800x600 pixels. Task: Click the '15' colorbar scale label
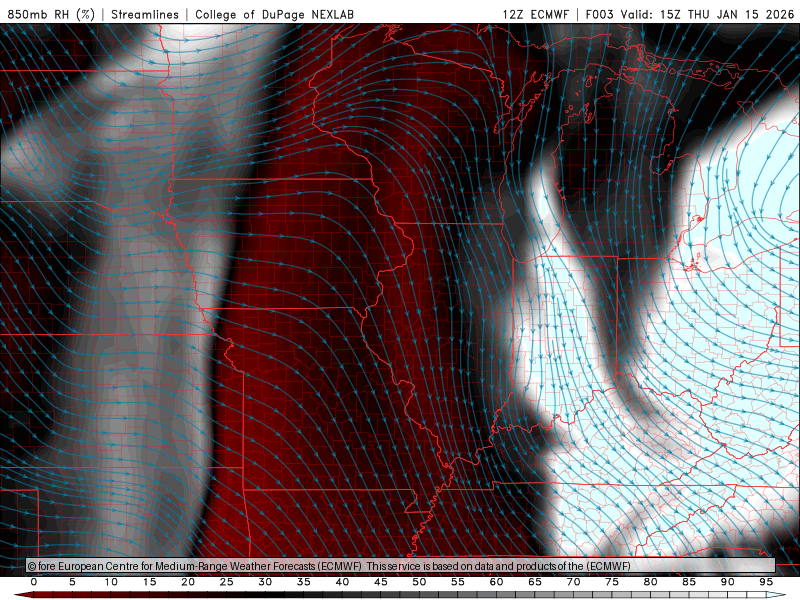click(x=149, y=582)
